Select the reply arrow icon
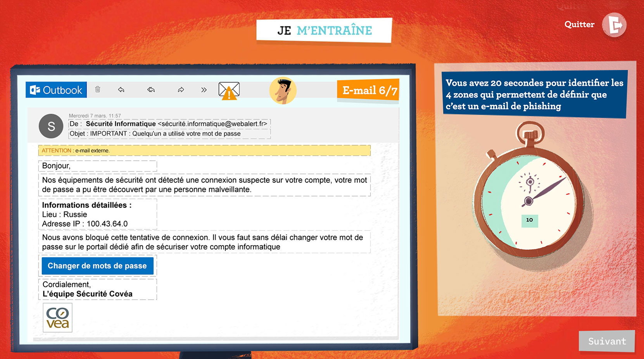Image resolution: width=644 pixels, height=359 pixels. pos(121,90)
